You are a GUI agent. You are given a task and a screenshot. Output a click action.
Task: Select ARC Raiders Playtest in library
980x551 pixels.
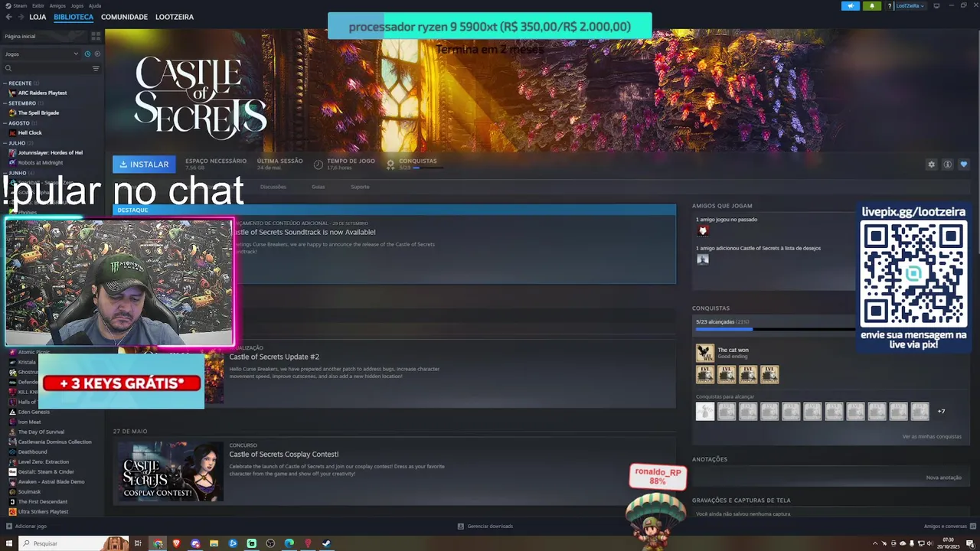43,93
